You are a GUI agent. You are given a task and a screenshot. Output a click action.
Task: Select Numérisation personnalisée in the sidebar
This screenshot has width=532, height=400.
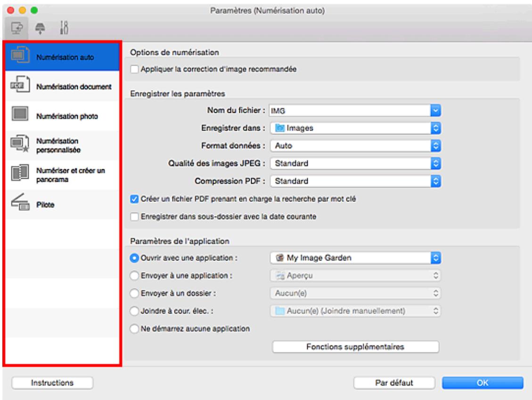[62, 145]
